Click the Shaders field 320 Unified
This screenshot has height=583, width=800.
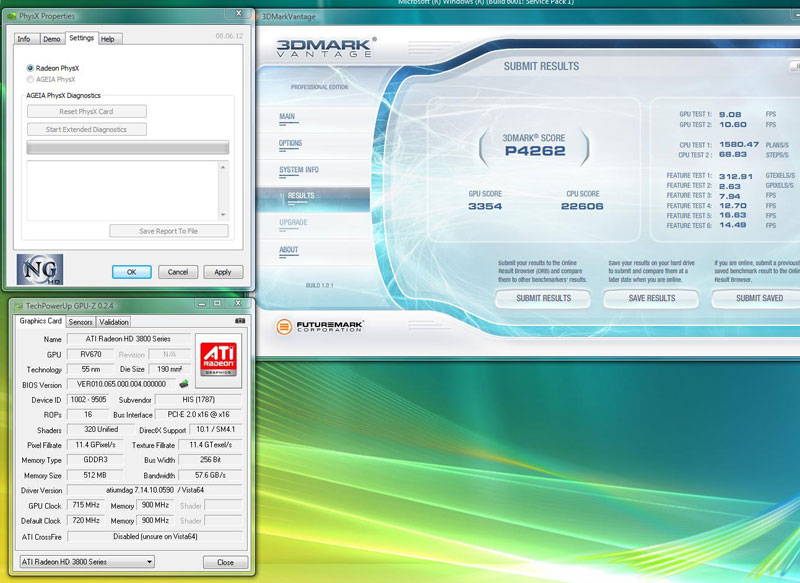[x=101, y=429]
